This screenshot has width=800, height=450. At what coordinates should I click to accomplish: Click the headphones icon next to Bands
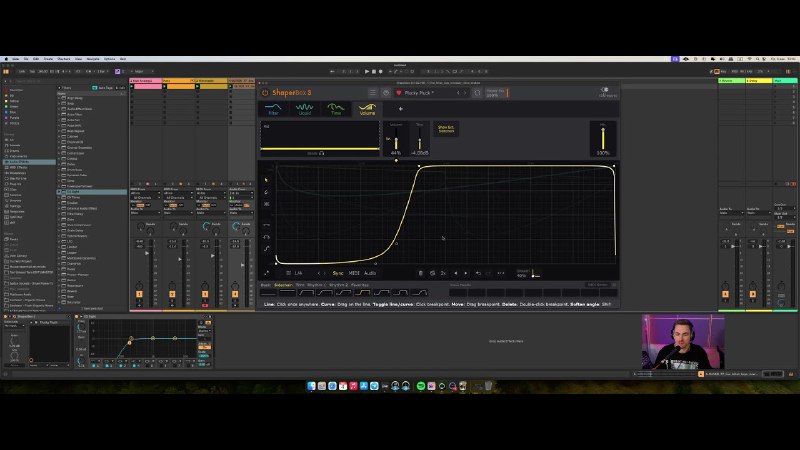[x=322, y=153]
